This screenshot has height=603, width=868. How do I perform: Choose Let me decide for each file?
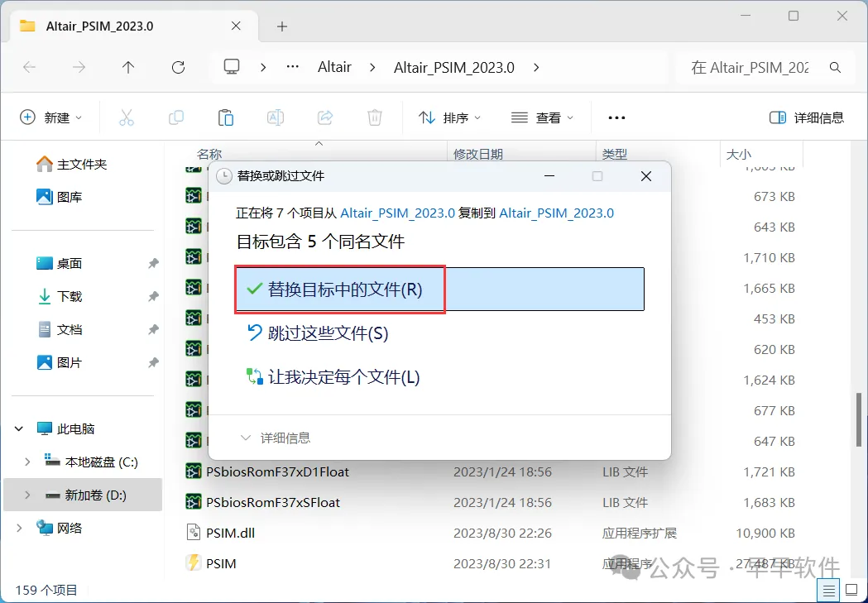333,377
